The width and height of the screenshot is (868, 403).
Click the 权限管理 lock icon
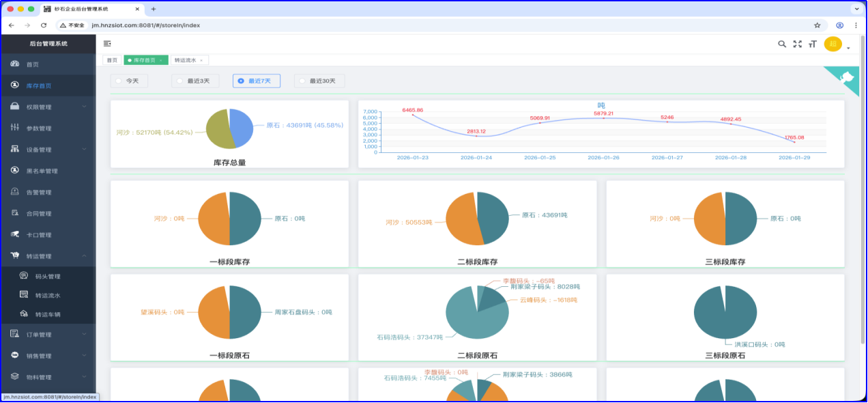tap(15, 107)
